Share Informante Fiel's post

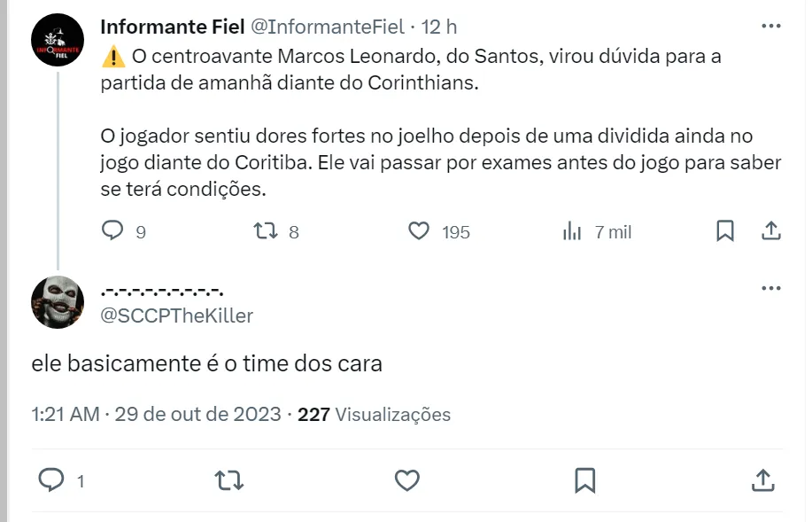770,231
